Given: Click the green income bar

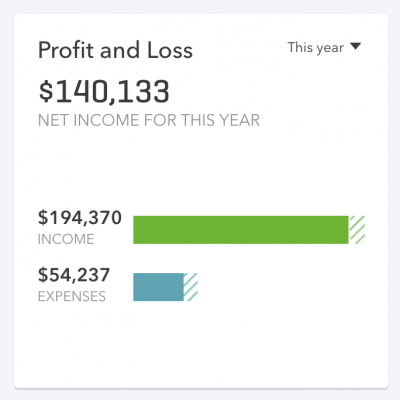Looking at the screenshot, I should [x=241, y=230].
